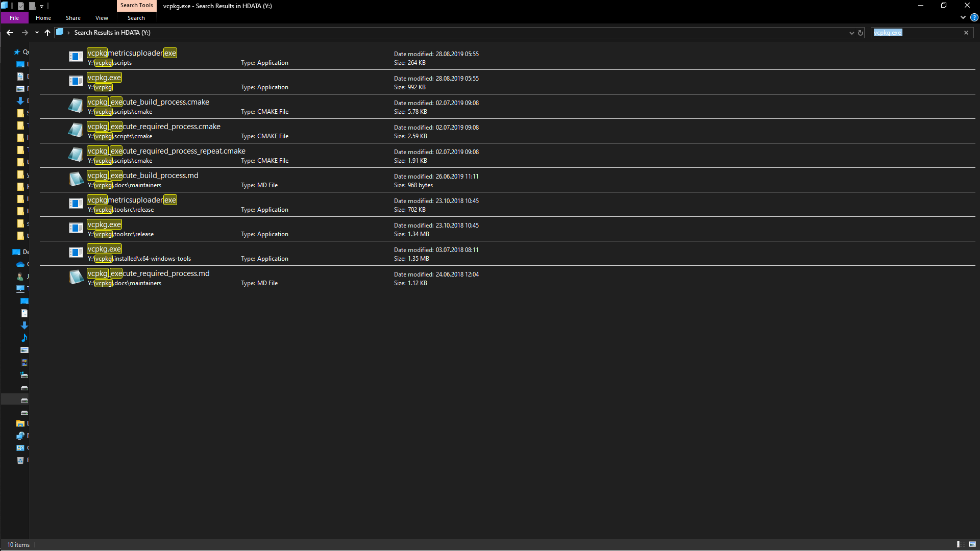Screen dimensions: 980x551
Task: Open Downloads under This PC
Action: (x=24, y=325)
